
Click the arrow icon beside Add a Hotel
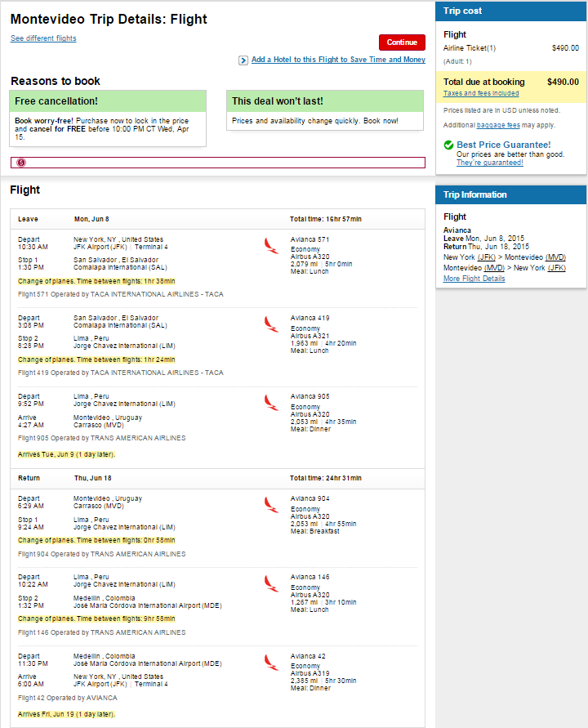click(243, 60)
